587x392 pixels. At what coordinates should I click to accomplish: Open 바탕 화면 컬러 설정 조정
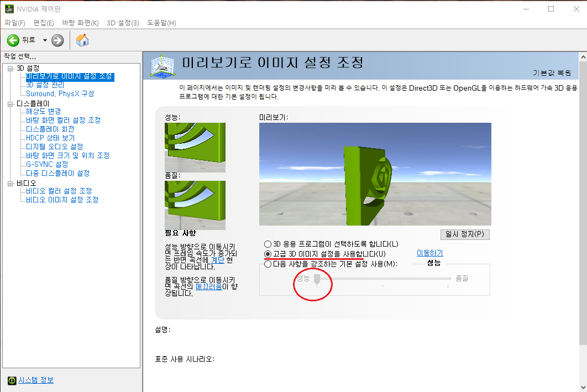pyautogui.click(x=63, y=120)
